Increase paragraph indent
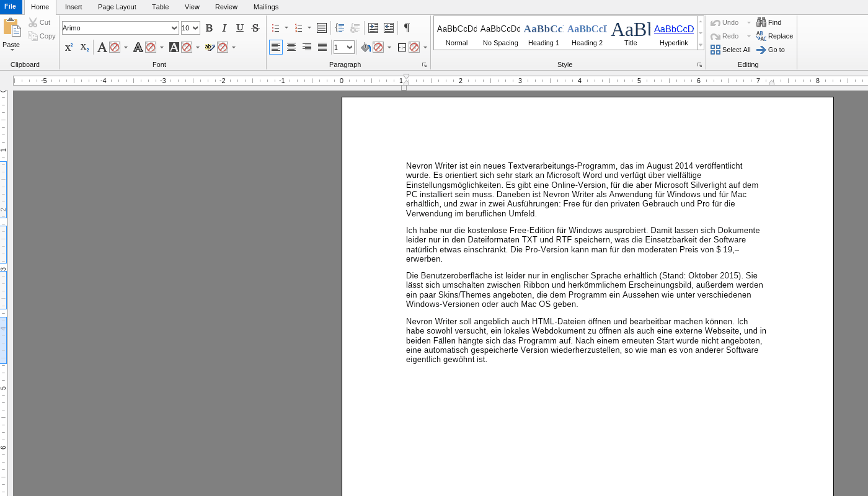This screenshot has width=868, height=496. (373, 28)
